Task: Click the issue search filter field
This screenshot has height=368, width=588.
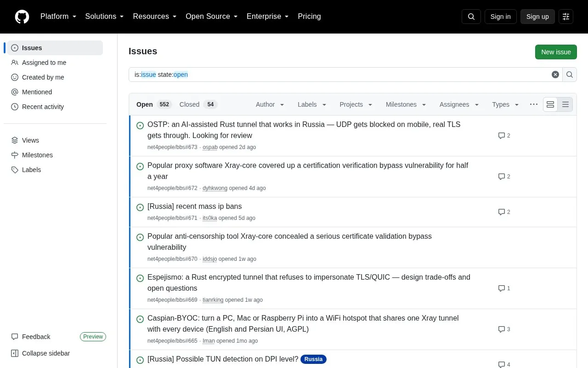Action: (340, 75)
